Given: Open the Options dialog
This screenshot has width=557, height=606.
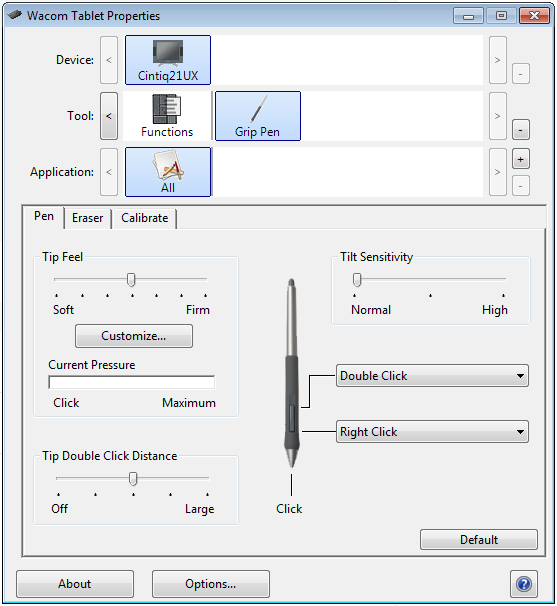Looking at the screenshot, I should tap(211, 584).
